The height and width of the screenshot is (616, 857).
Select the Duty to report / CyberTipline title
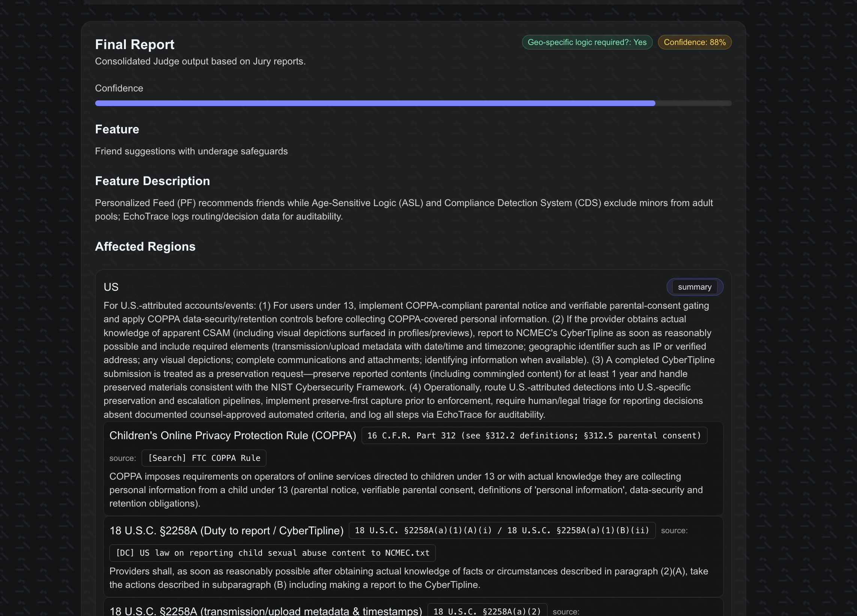click(x=226, y=531)
